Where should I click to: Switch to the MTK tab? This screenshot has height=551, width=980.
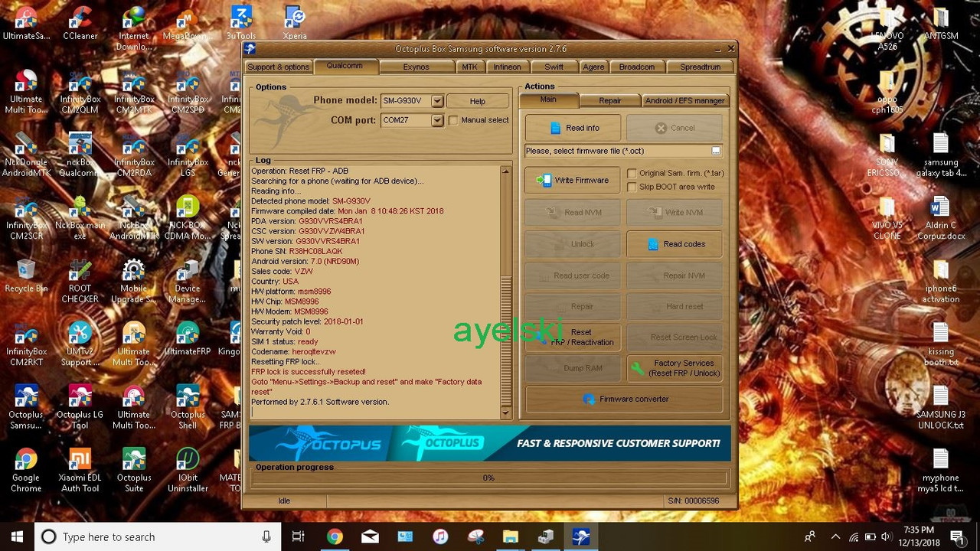point(469,67)
